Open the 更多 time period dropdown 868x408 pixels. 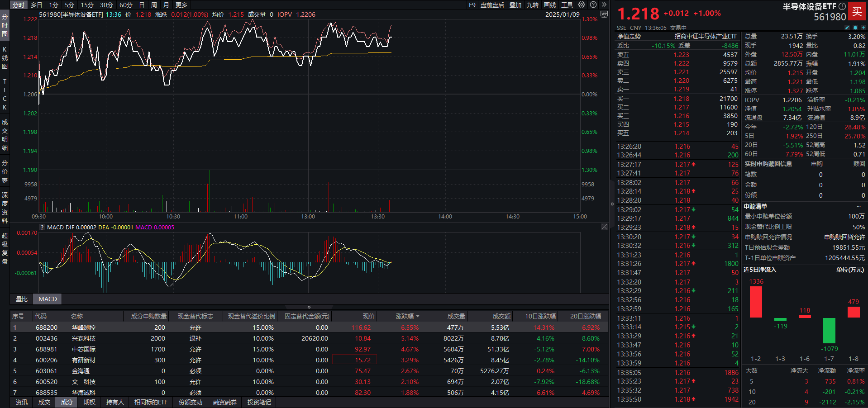(181, 5)
